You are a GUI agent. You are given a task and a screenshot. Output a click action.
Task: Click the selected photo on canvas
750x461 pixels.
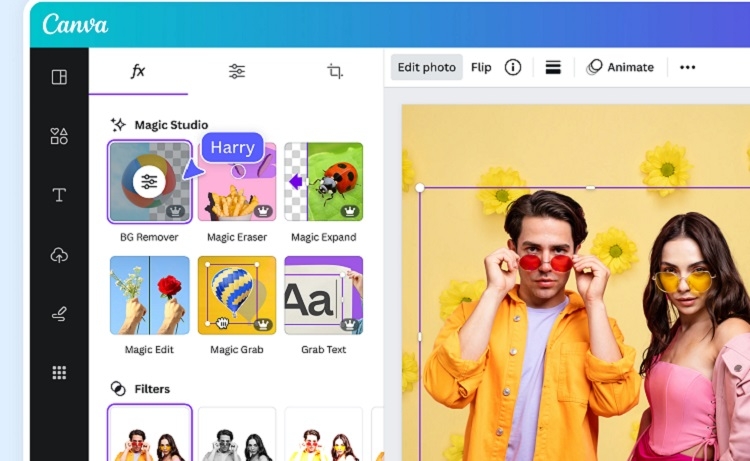[x=585, y=324]
